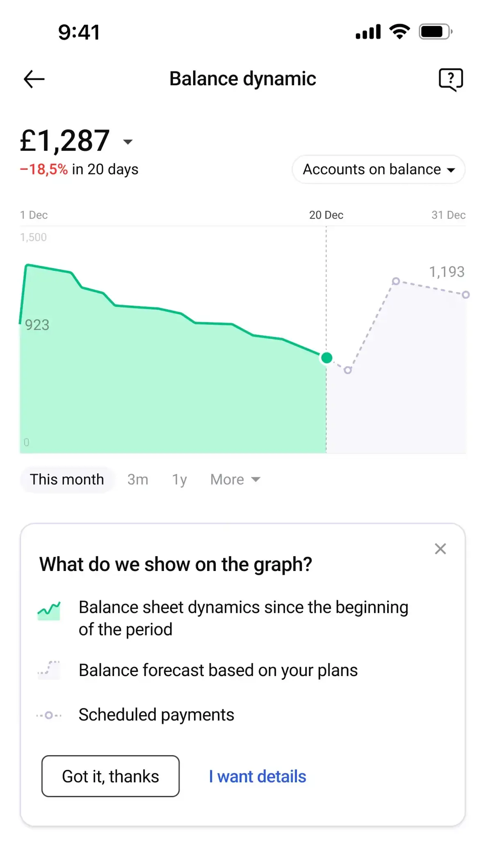486x868 pixels.
Task: Click the scheduled payment dot near 31 Dec
Action: click(466, 295)
